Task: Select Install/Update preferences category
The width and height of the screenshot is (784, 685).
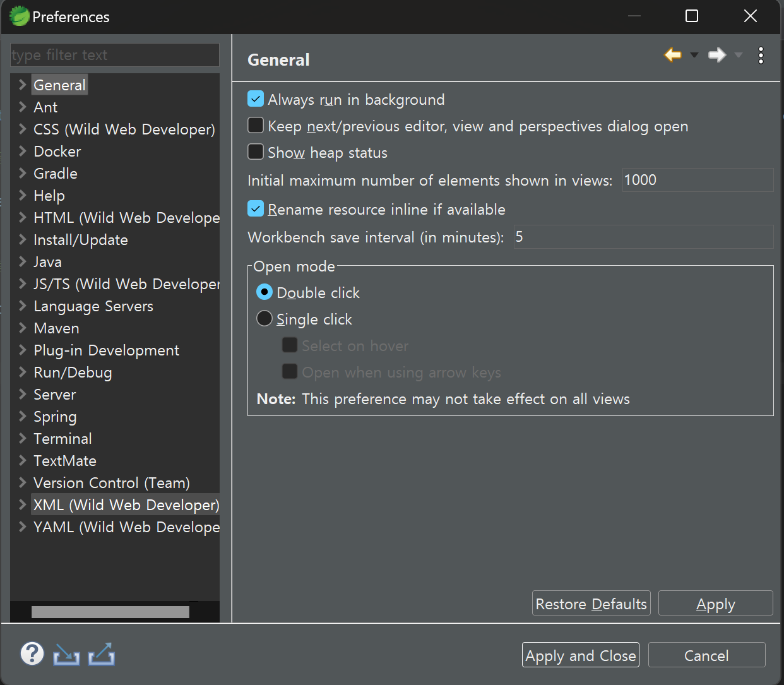Action: tap(81, 240)
